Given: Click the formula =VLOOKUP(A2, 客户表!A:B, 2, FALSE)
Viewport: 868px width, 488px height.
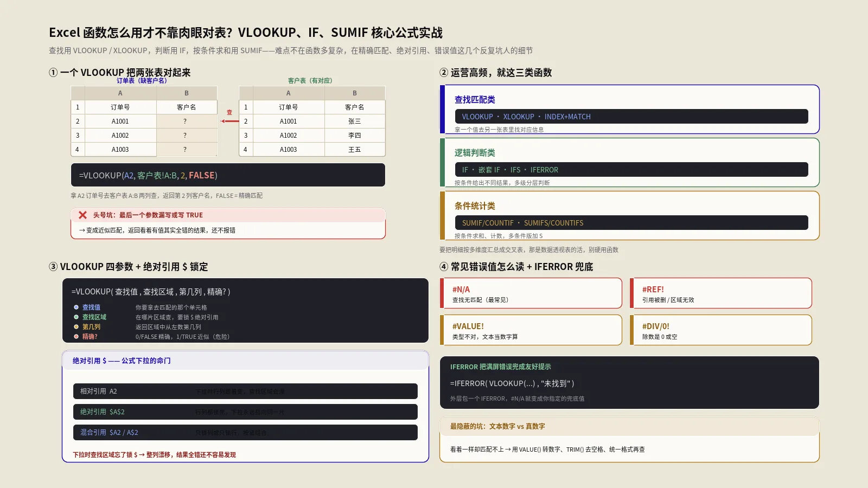Looking at the screenshot, I should point(148,176).
